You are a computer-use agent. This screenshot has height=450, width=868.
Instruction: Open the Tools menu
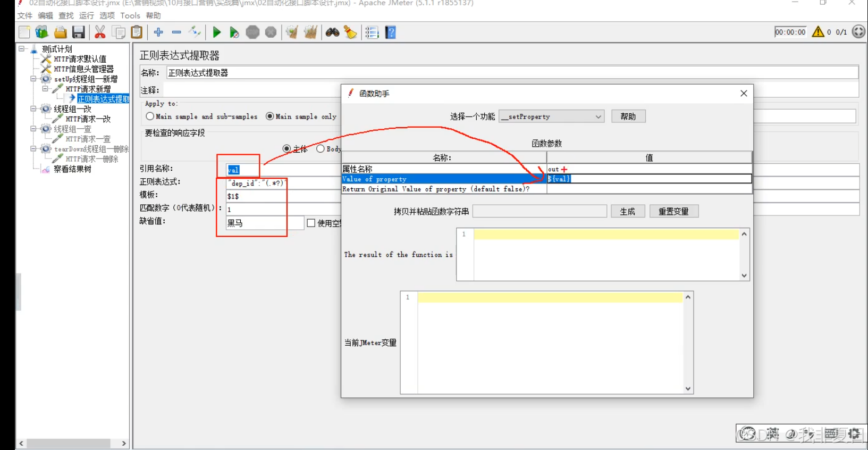click(130, 15)
